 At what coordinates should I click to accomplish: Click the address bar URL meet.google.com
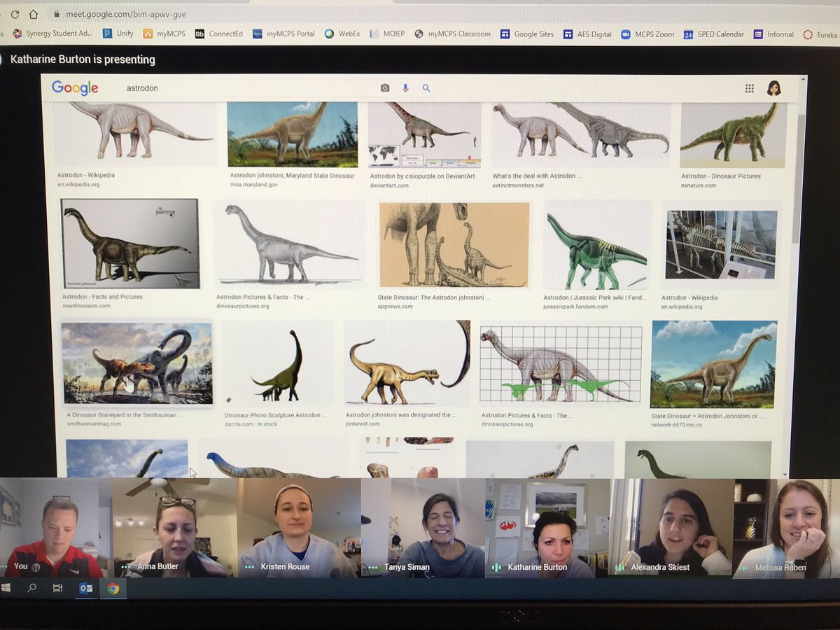tap(126, 14)
